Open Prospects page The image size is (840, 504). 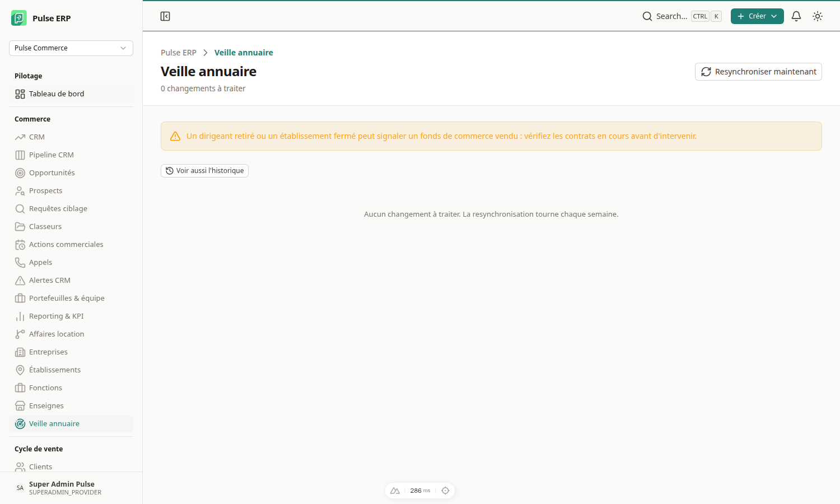[x=71, y=191]
